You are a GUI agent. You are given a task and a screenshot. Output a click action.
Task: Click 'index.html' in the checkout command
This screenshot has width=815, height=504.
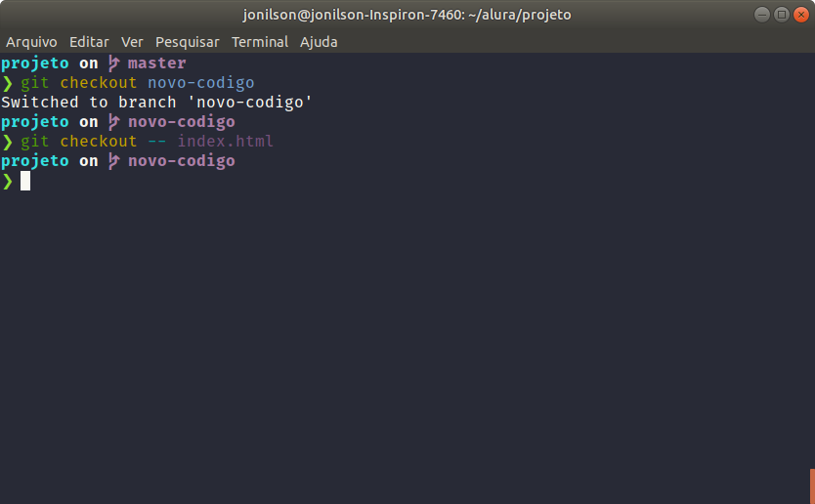225,142
